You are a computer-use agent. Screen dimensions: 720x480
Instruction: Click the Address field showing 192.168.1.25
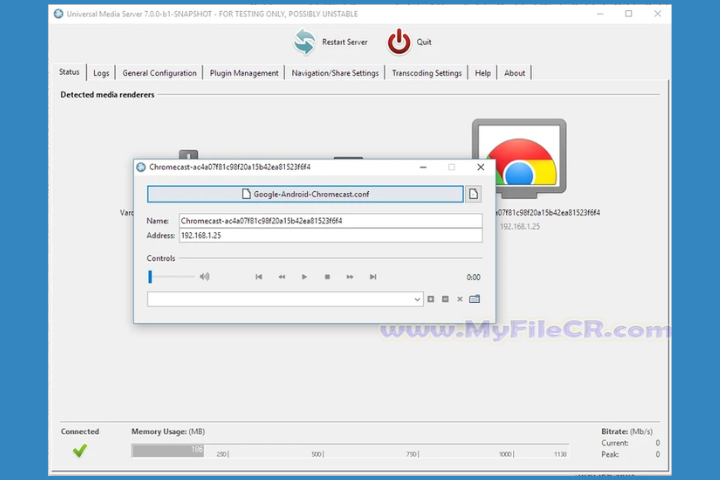click(331, 235)
